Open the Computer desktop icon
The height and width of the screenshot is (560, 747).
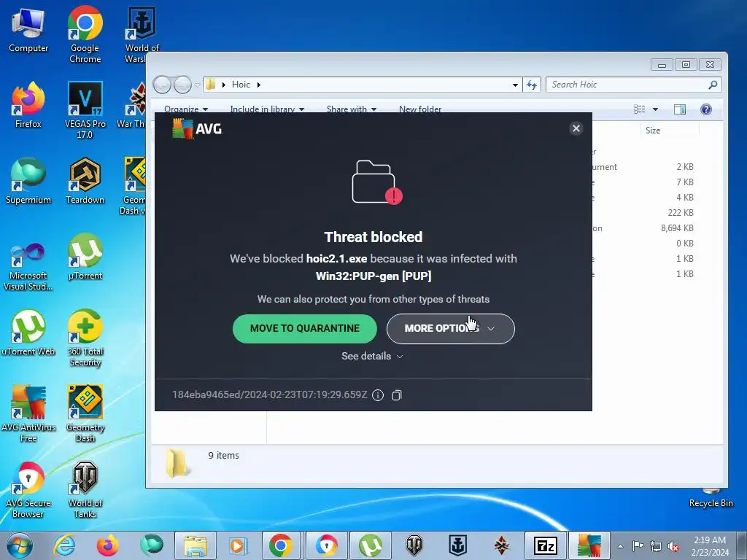point(28,31)
